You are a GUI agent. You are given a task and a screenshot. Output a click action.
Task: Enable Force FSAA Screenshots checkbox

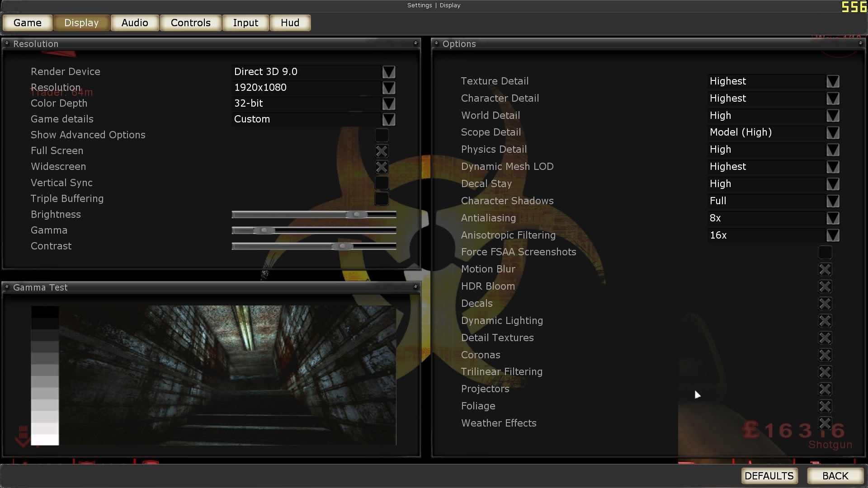pyautogui.click(x=825, y=252)
